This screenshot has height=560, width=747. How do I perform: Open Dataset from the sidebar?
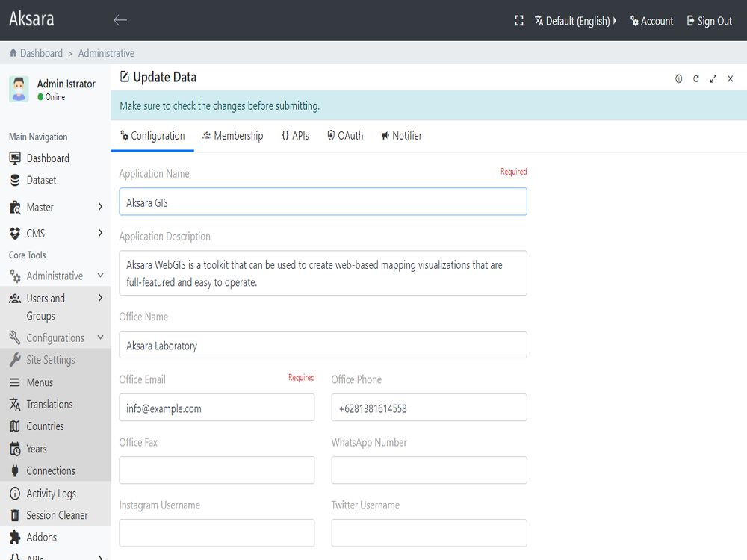pyautogui.click(x=41, y=180)
